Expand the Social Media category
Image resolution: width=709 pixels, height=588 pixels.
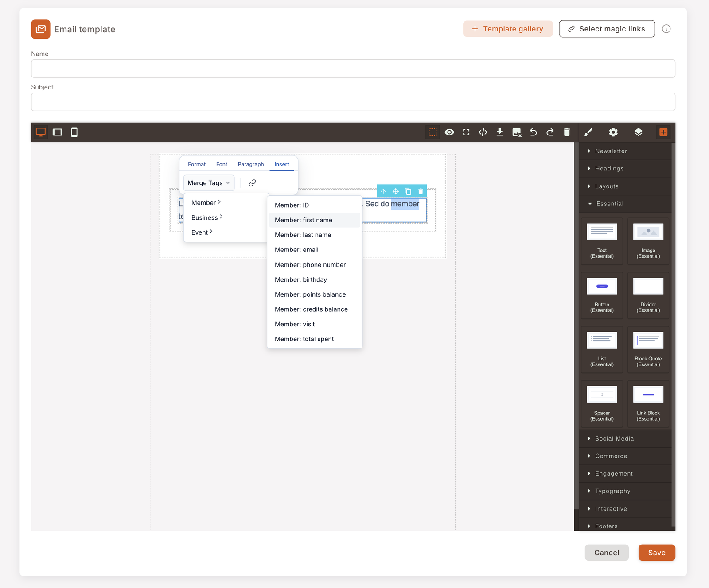pyautogui.click(x=625, y=438)
